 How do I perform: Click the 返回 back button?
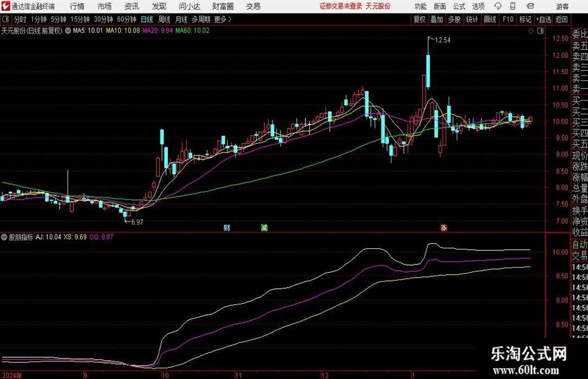pos(561,19)
